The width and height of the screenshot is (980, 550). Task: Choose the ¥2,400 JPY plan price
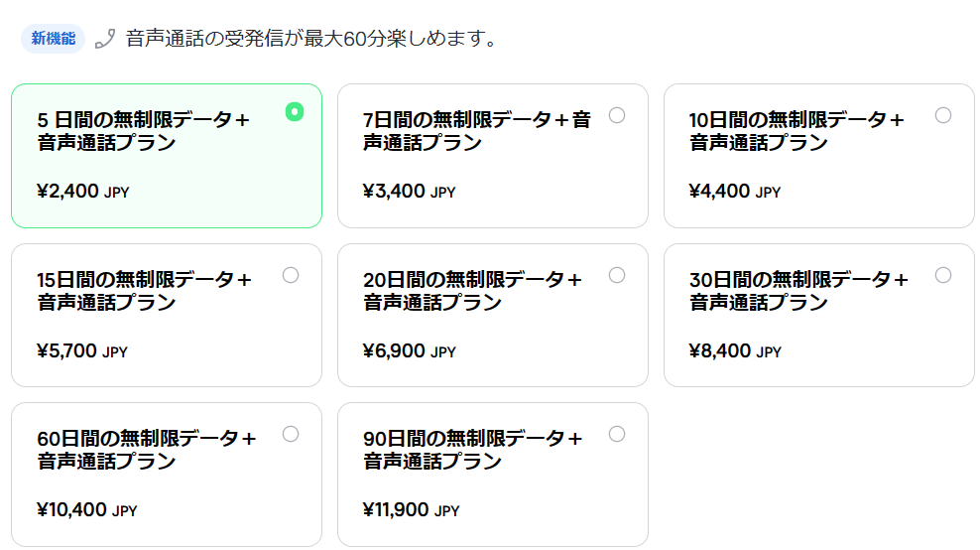pos(83,192)
